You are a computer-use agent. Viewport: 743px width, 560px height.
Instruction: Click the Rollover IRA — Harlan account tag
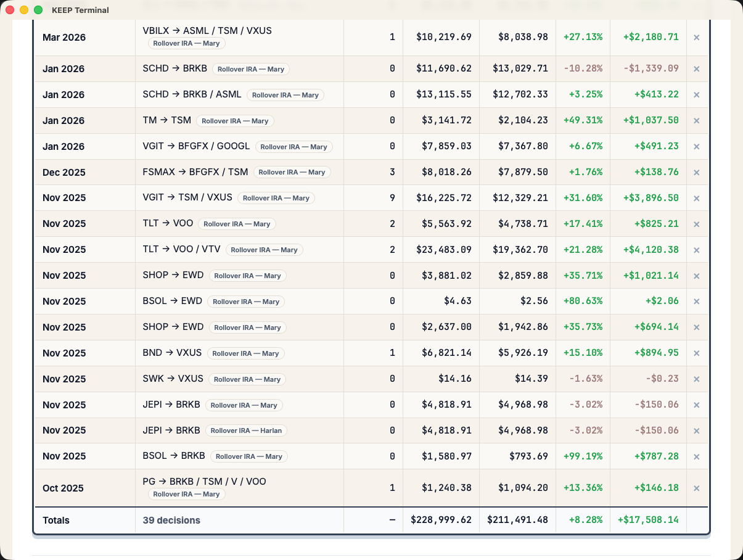coord(247,430)
